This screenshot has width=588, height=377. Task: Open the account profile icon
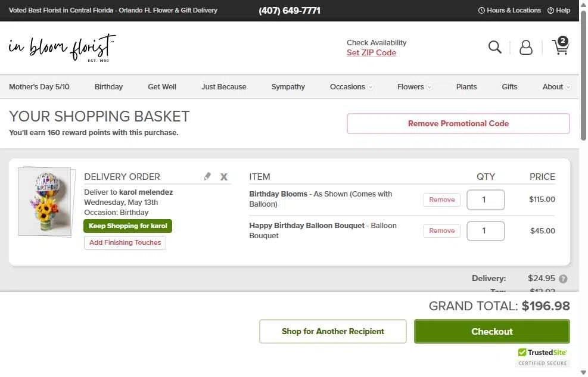(526, 47)
